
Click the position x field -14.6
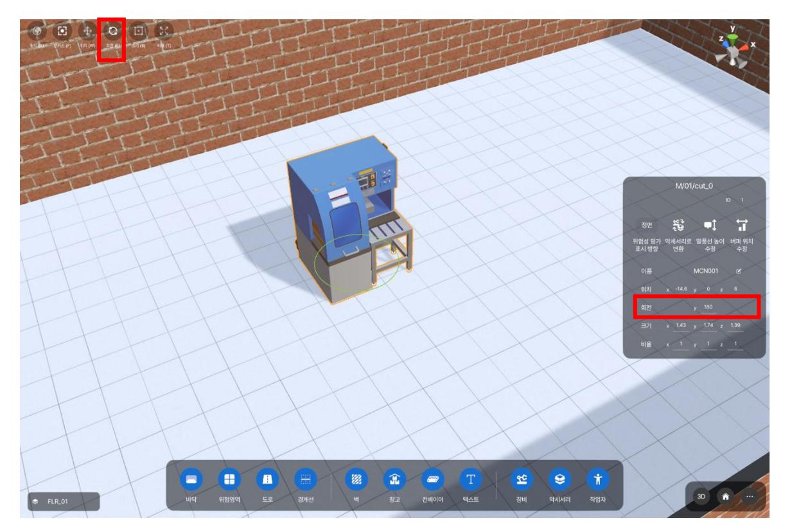680,290
